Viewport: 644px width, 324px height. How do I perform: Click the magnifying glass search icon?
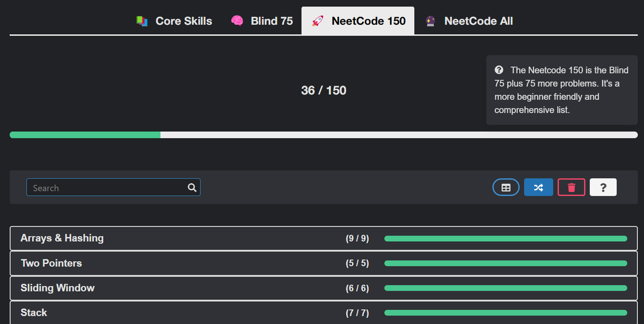pyautogui.click(x=192, y=188)
